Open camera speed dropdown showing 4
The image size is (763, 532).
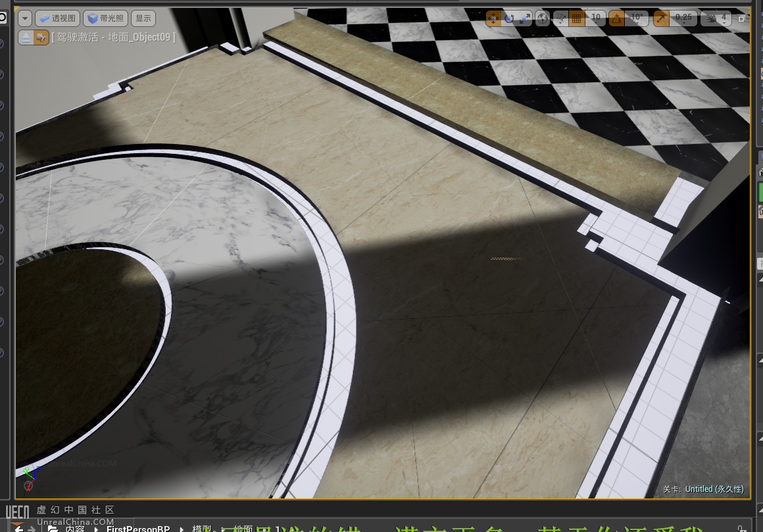pos(717,18)
